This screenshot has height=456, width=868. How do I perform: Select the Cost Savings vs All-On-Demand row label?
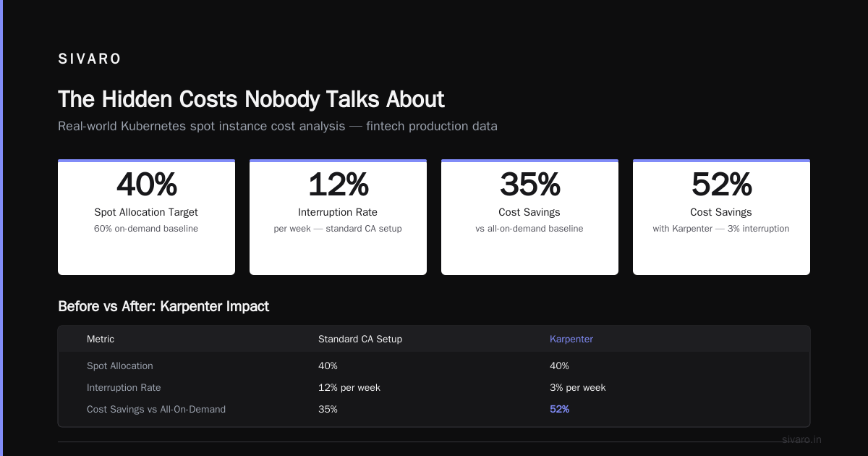tap(156, 409)
